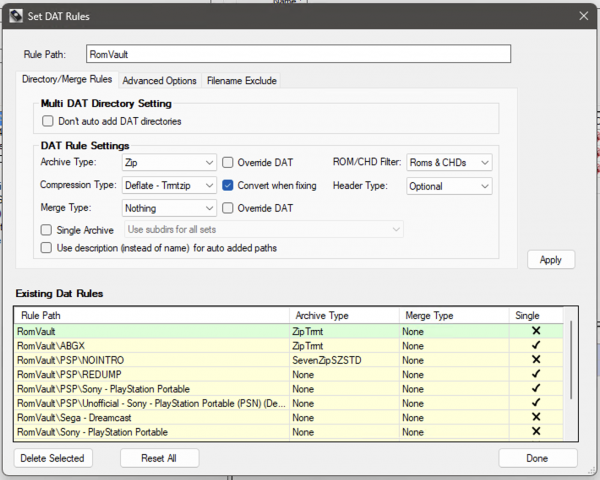Expand the ROM/CHD Filter dropdown

coord(449,162)
